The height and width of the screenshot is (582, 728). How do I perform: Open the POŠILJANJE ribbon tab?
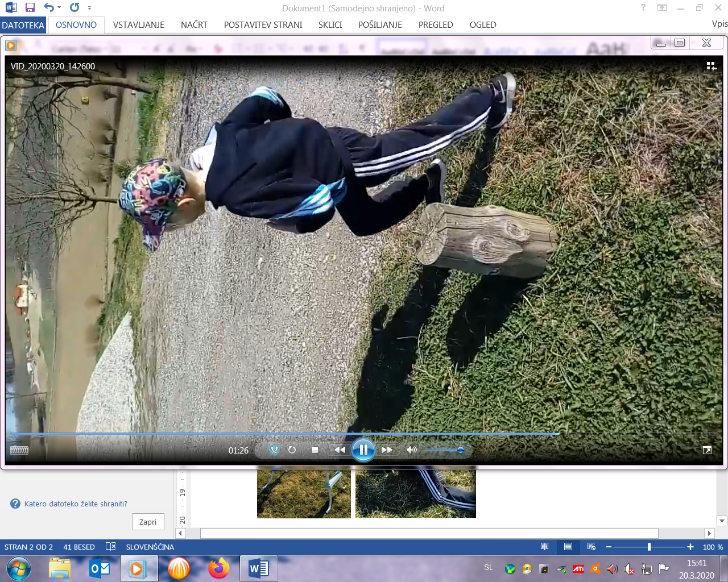(x=380, y=25)
